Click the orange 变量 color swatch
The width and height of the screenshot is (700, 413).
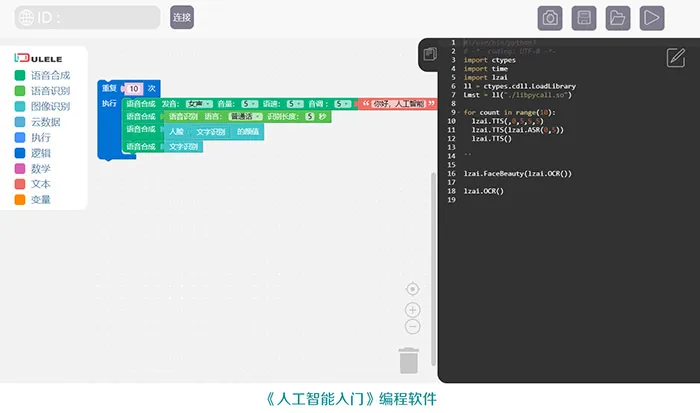point(20,200)
